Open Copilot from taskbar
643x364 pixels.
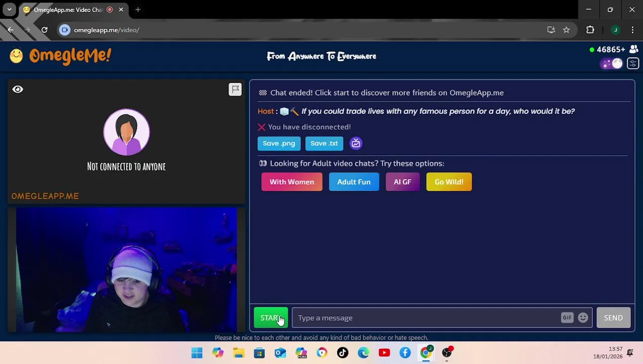coord(218,353)
